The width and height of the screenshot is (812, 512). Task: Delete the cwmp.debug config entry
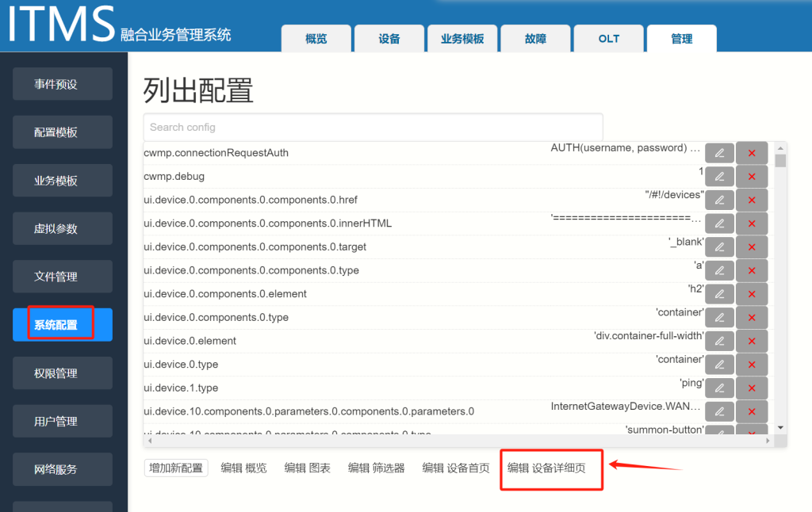[x=752, y=177]
